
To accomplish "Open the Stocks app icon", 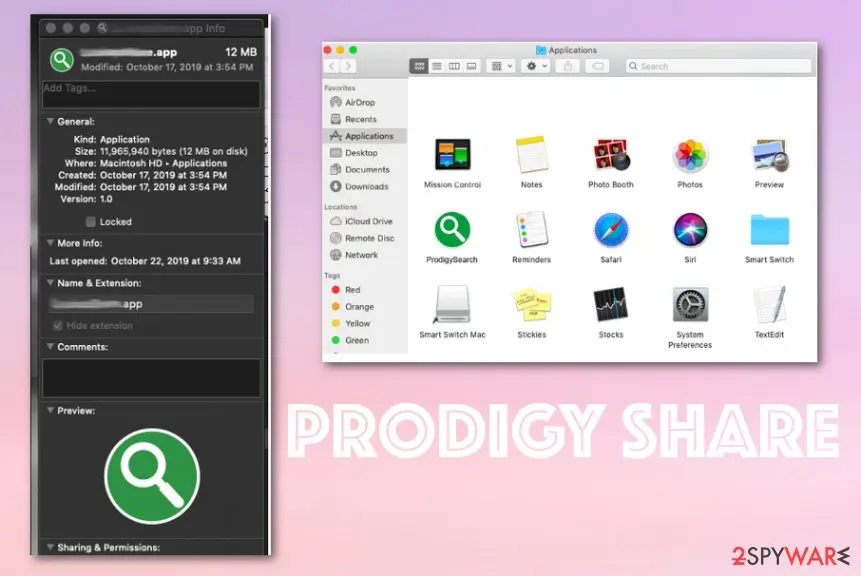I will point(611,304).
